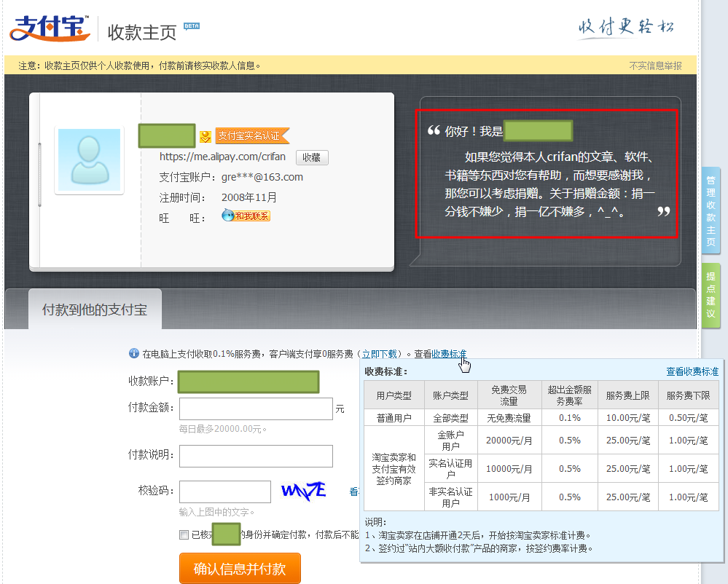
Task: Focus the 付款金额 input field
Action: (256, 409)
